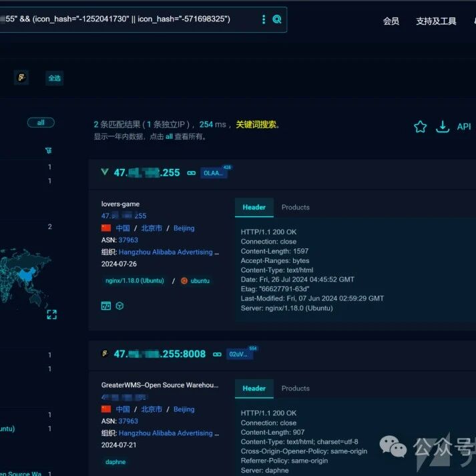
Task: Click the lovers-game title
Action: 120,204
